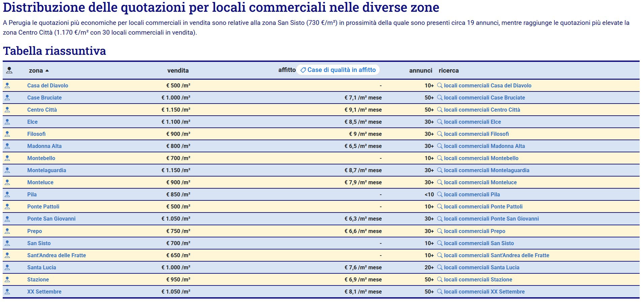Click the map pin icon beside XX Settembre

coord(7,292)
